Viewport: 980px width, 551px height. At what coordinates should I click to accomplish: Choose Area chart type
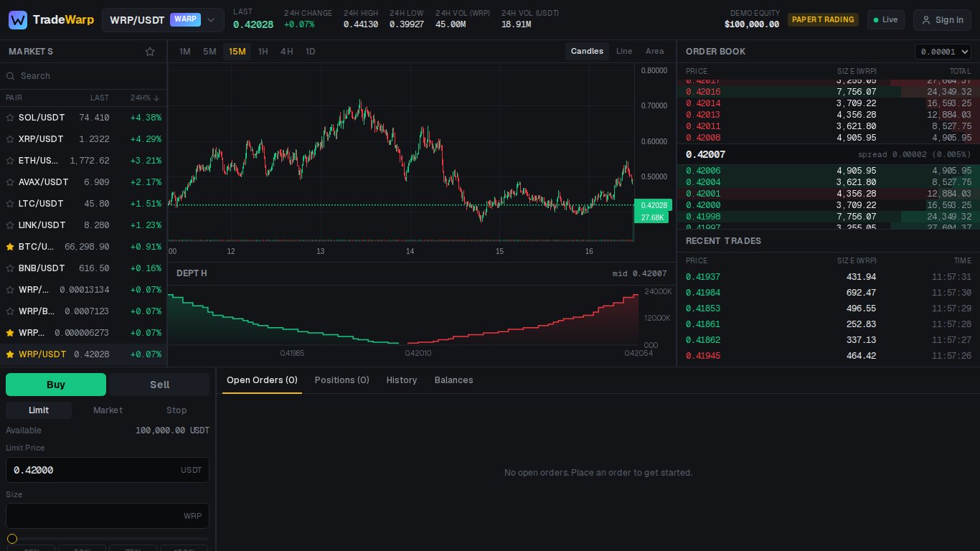coord(654,52)
